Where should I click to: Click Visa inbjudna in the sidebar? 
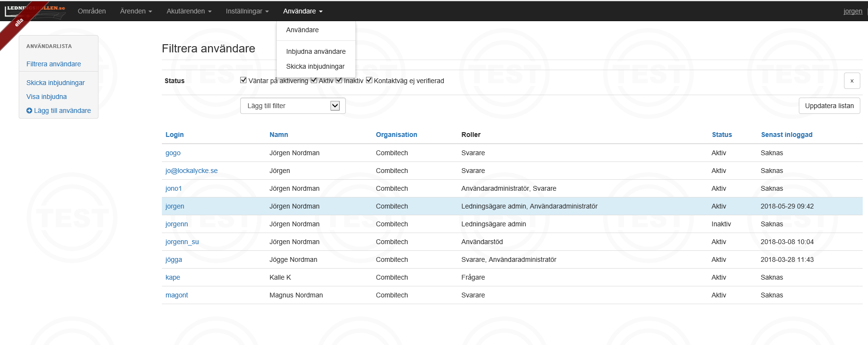pos(47,97)
